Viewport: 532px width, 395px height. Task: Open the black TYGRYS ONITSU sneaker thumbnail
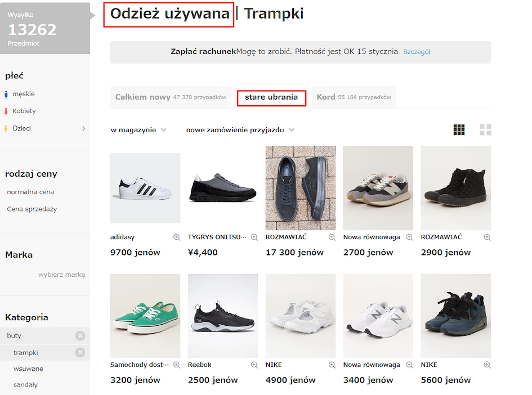coord(223,188)
